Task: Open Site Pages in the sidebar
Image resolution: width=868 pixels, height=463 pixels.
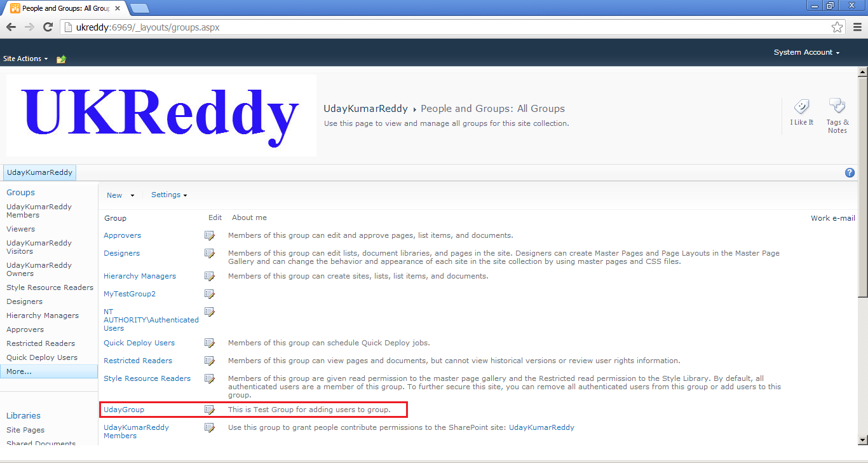Action: 25,430
